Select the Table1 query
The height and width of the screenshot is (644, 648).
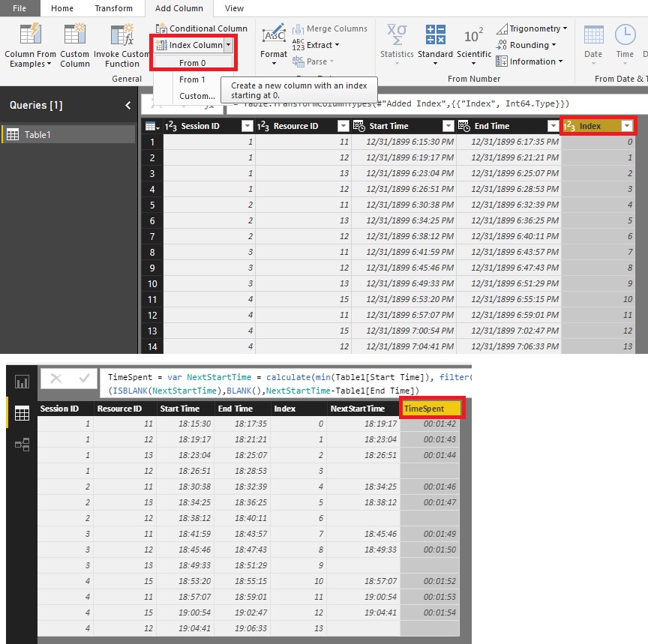(x=68, y=135)
